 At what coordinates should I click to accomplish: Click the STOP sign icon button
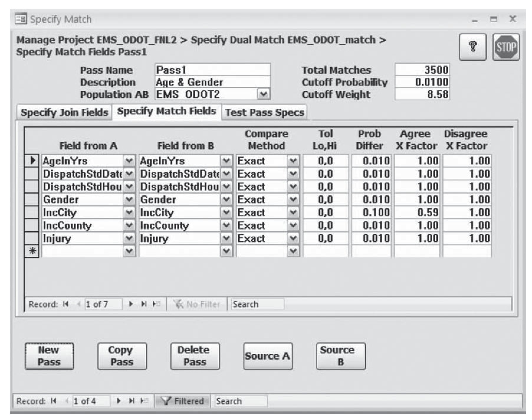[x=506, y=47]
